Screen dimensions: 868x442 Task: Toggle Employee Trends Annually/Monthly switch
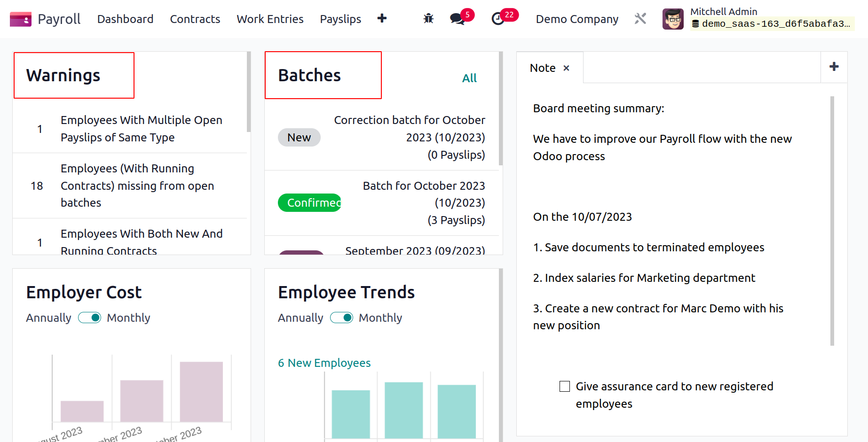(x=341, y=318)
